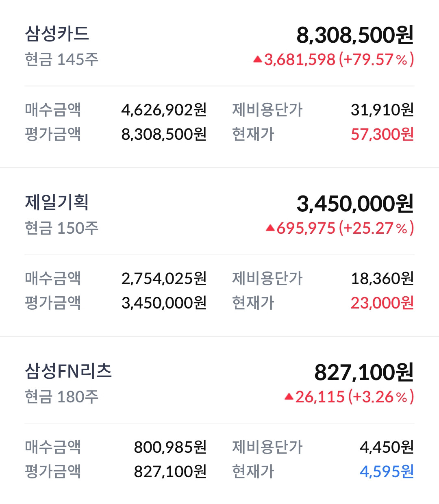This screenshot has width=439, height=504.
Task: Select the 18,360원 cost basis price
Action: tap(382, 278)
